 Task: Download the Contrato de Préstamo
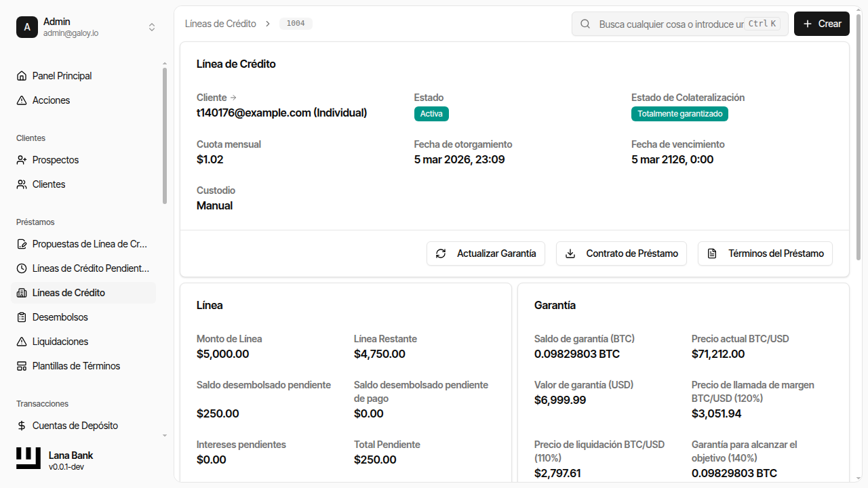tap(621, 253)
